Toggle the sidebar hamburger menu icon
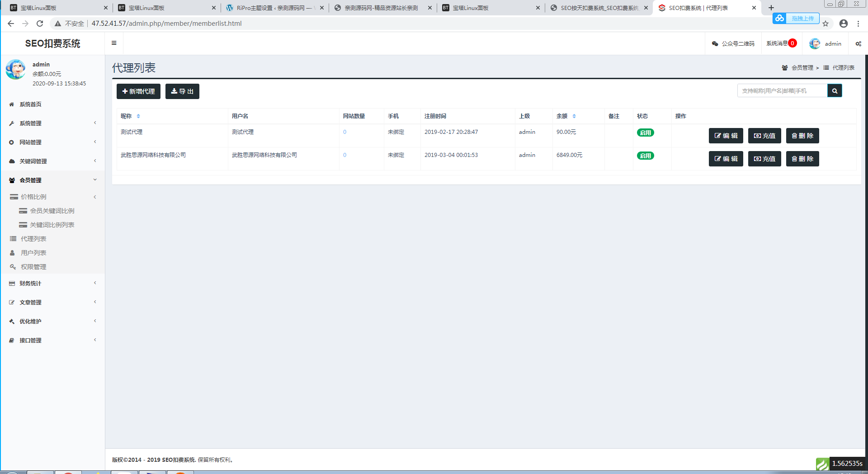The image size is (868, 474). click(x=114, y=43)
